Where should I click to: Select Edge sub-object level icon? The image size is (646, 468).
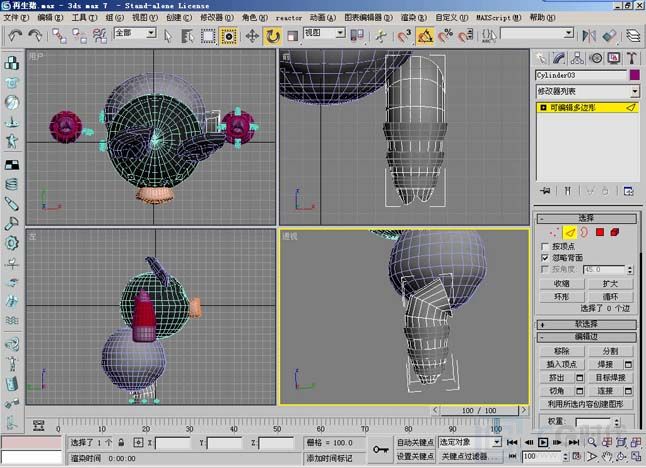(569, 232)
